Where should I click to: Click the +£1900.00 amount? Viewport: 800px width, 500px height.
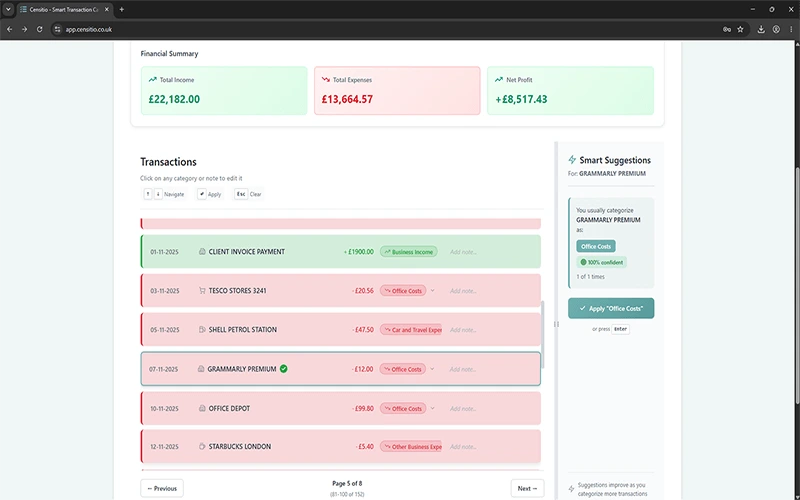click(x=359, y=252)
